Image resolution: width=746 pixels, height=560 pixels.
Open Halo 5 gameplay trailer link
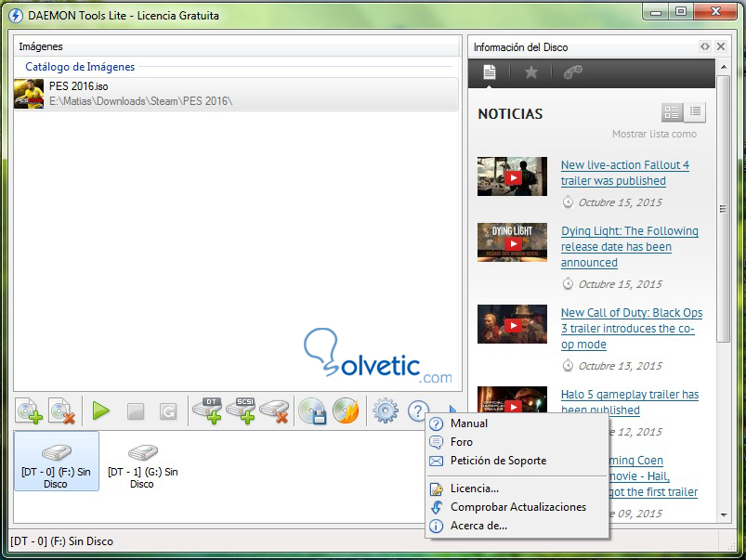pos(630,402)
